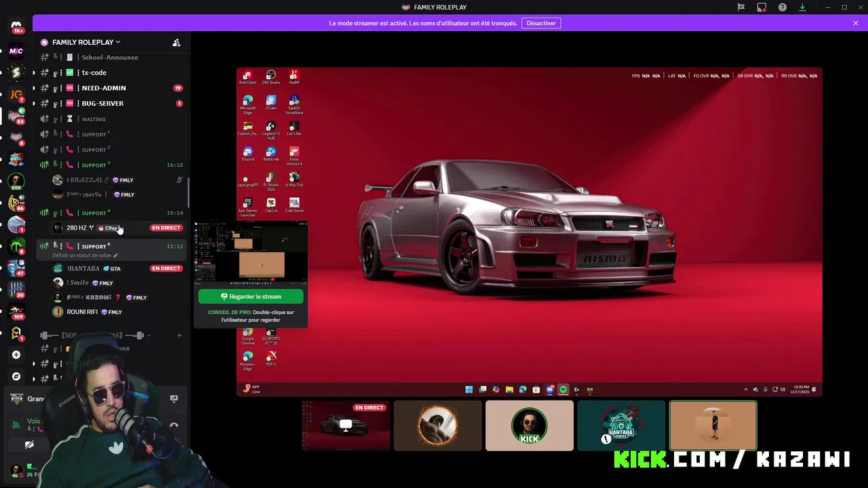This screenshot has height=488, width=868.
Task: Open the tx-code channel
Action: click(112, 73)
